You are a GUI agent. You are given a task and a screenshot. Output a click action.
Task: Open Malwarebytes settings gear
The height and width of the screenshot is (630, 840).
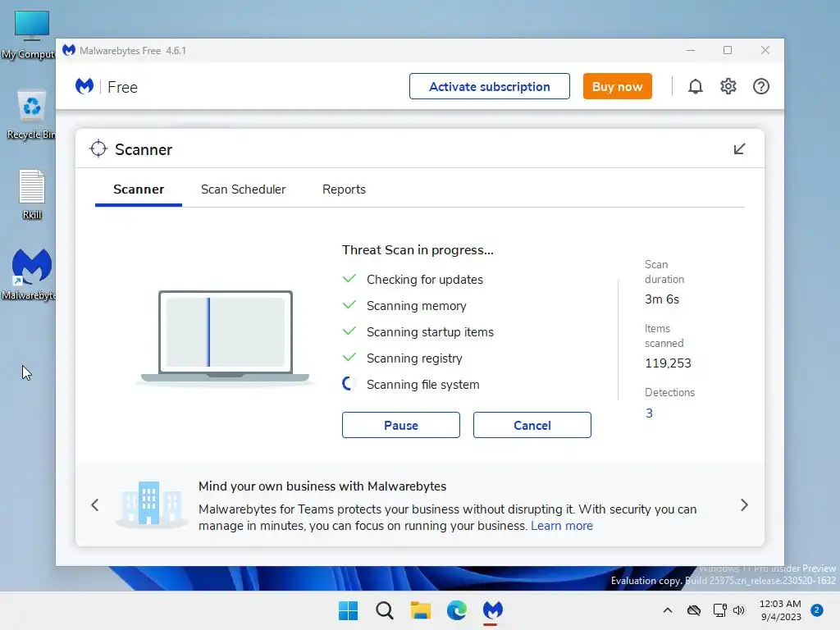point(728,86)
